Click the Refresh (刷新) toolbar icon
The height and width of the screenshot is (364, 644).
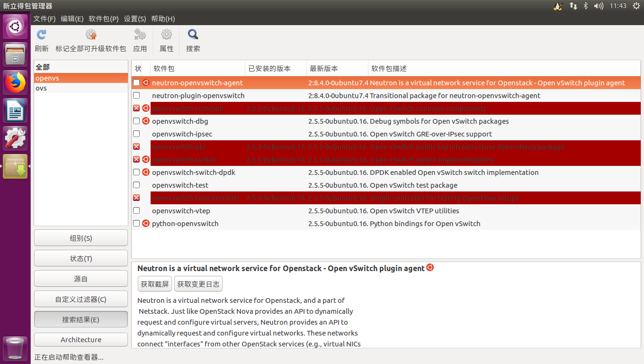[42, 35]
